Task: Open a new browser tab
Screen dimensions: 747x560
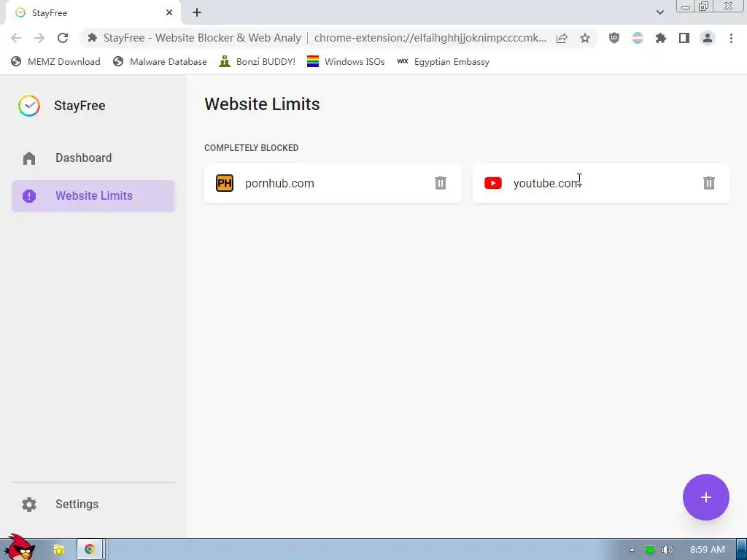Action: [197, 13]
